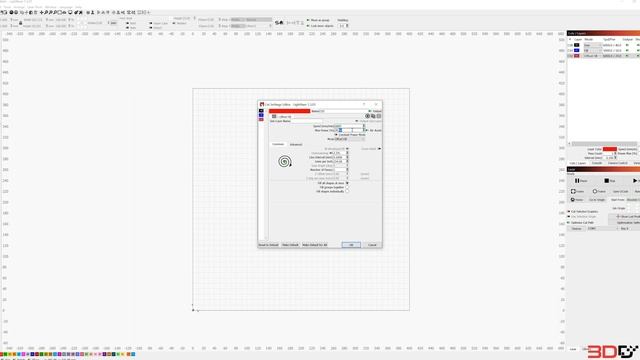This screenshot has width=640, height=360.
Task: Click Reset to Default button
Action: 269,245
